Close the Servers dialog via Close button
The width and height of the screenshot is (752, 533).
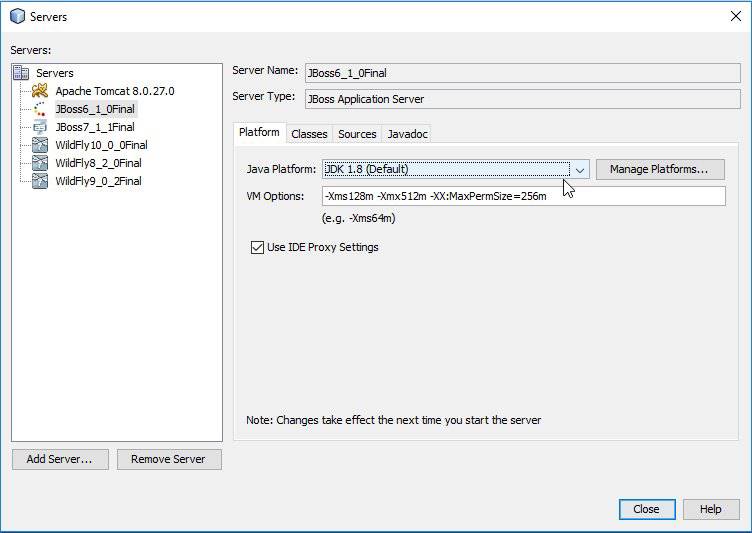647,509
